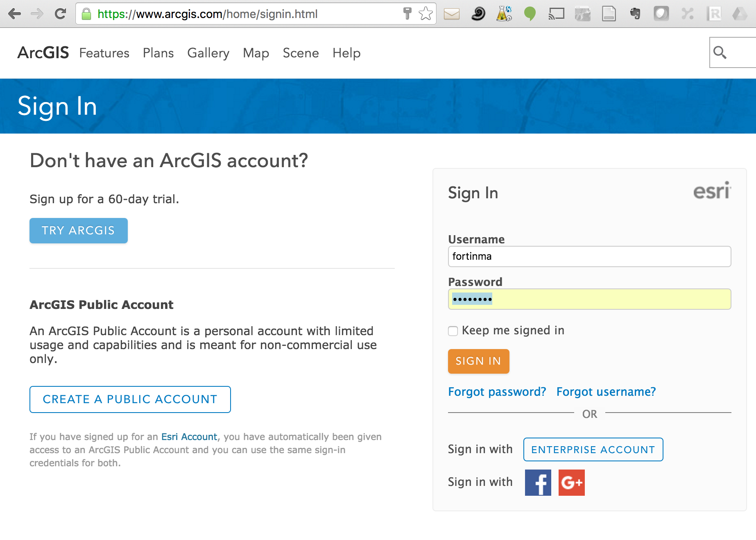Open the mail envelope extension
Viewport: 756px width, 540px height.
click(x=452, y=14)
